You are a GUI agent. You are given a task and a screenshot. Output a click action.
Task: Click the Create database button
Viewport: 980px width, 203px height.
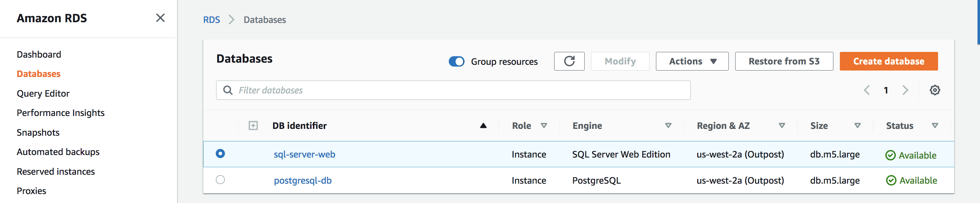click(888, 61)
